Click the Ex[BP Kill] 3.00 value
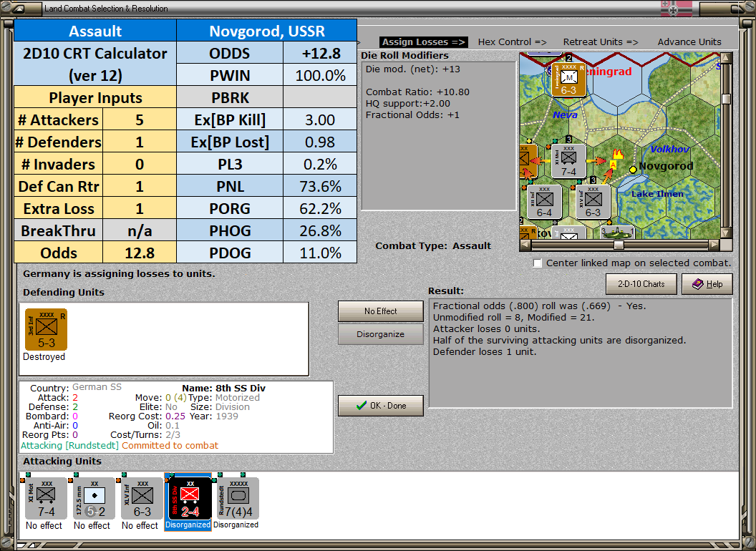 (x=320, y=120)
